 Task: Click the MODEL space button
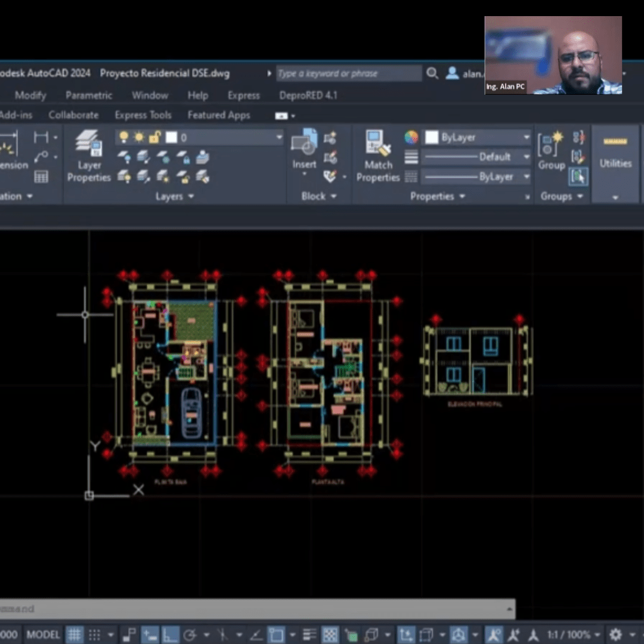point(43,634)
